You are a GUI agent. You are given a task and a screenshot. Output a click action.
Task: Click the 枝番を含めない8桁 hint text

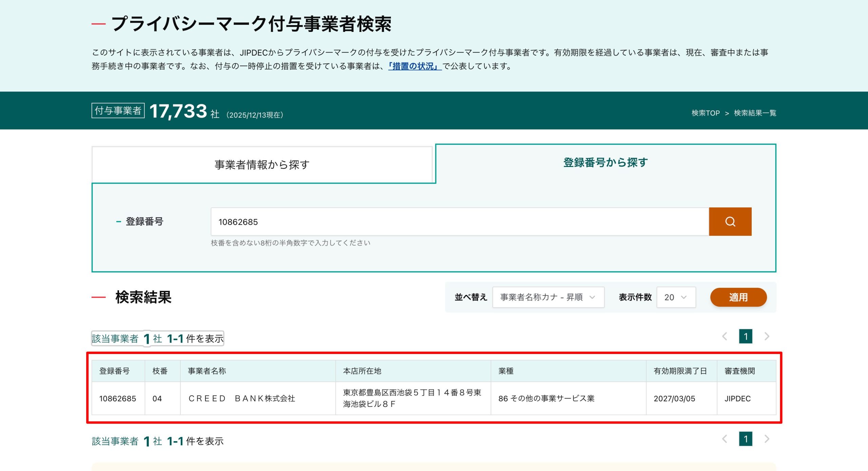point(291,243)
